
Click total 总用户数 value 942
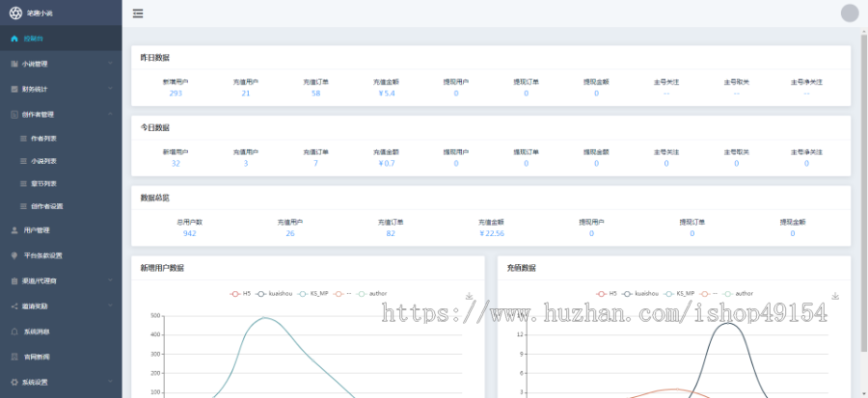(189, 233)
